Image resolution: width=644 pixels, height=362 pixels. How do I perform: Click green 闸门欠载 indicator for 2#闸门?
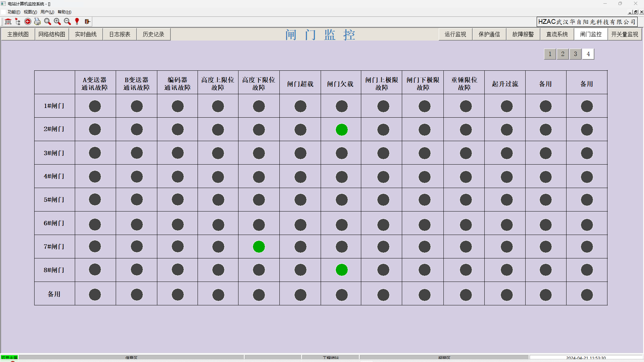(x=341, y=130)
